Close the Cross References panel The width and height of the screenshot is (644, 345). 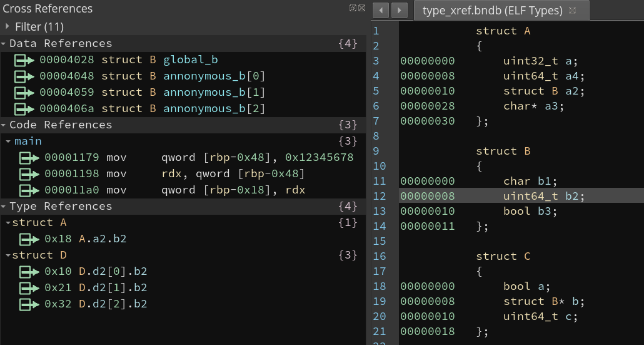pyautogui.click(x=361, y=8)
